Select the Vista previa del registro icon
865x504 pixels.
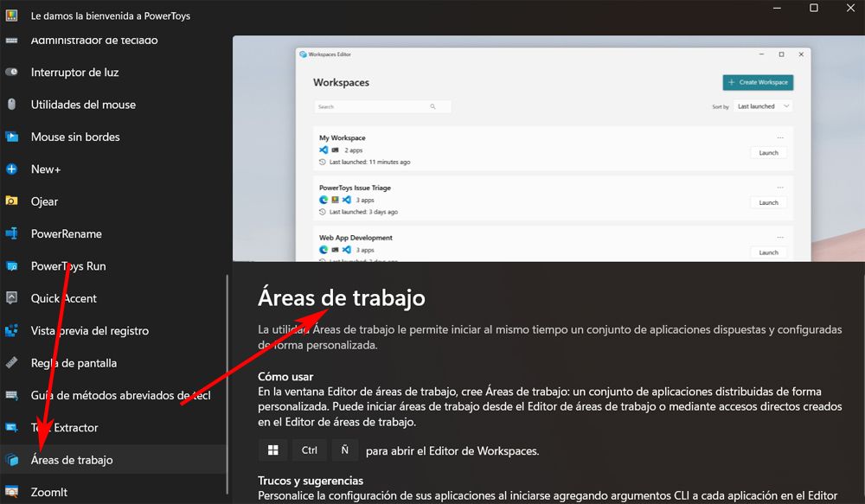[x=11, y=330]
